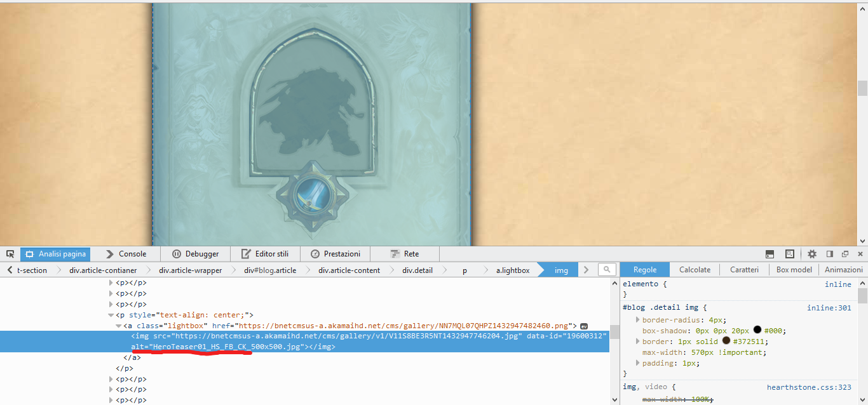
Task: Open the Caratteri tab
Action: pyautogui.click(x=744, y=270)
